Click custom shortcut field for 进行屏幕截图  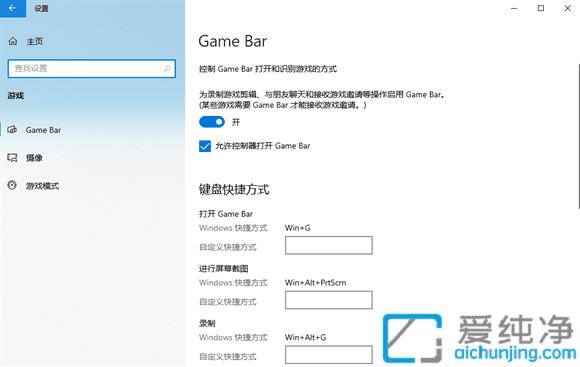coord(328,300)
